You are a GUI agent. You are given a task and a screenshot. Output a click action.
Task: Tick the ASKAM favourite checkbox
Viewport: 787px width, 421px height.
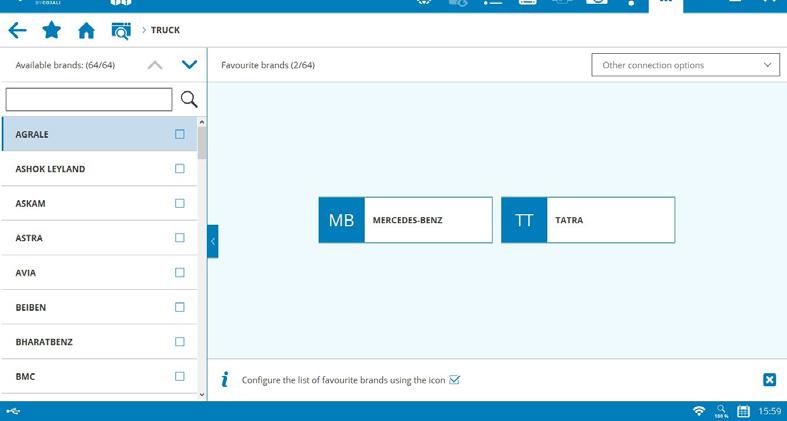click(180, 203)
